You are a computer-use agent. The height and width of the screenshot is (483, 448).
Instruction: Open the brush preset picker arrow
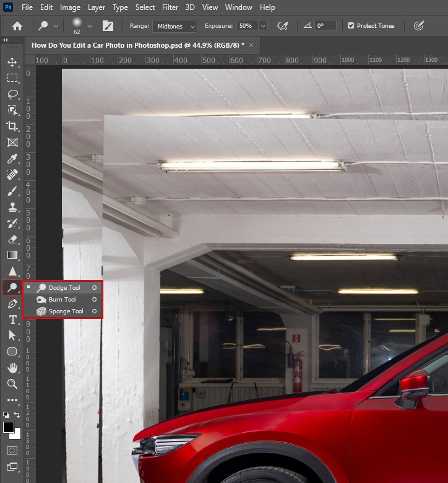click(90, 26)
